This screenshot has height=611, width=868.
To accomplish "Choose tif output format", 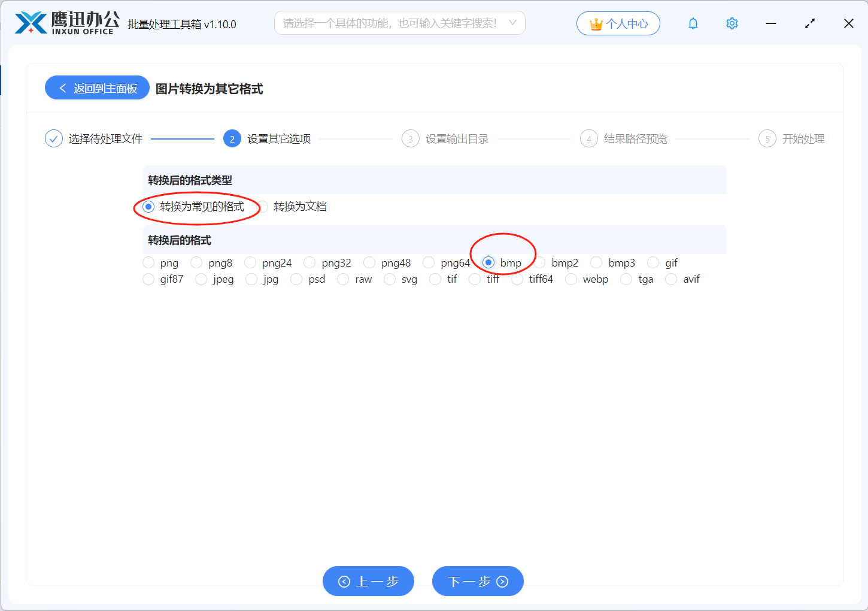I will pos(435,279).
